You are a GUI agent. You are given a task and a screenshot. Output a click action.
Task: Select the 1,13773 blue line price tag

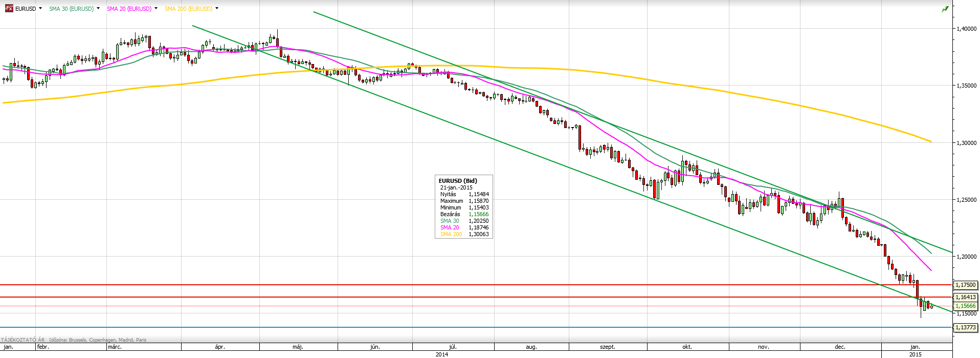966,327
